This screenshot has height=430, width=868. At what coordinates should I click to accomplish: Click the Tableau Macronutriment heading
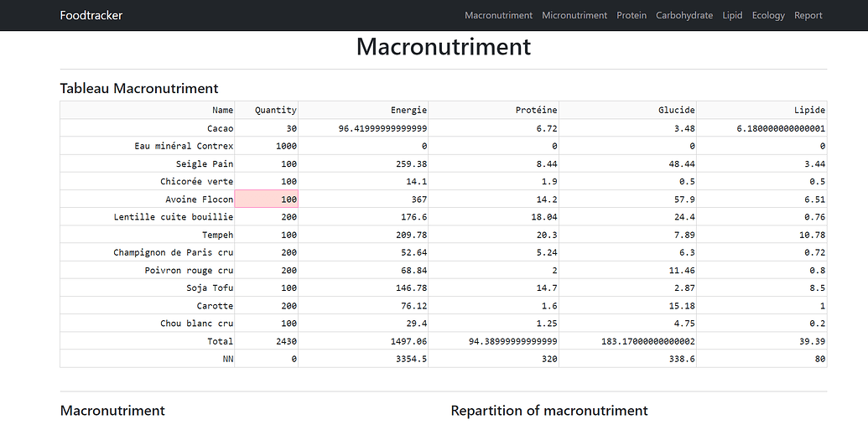click(139, 88)
